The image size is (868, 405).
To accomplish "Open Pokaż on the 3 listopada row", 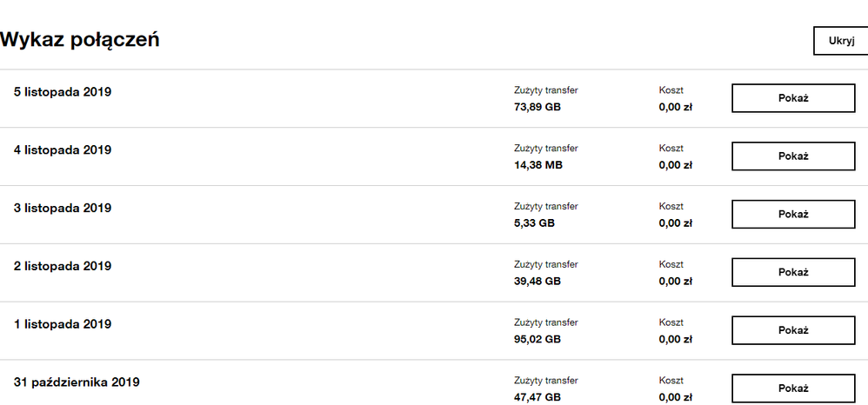I will tap(793, 214).
